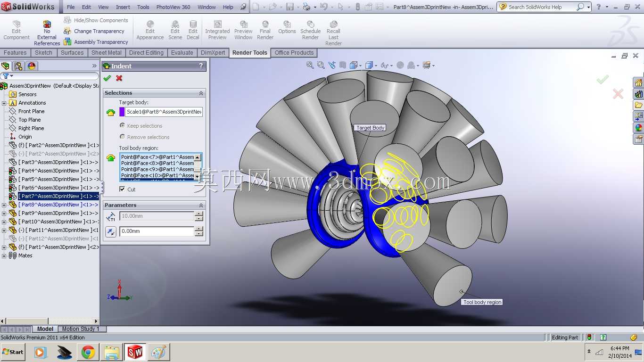Viewport: 644px width, 362px height.
Task: Open the ConfigurationManager tab icon
Action: (18, 66)
